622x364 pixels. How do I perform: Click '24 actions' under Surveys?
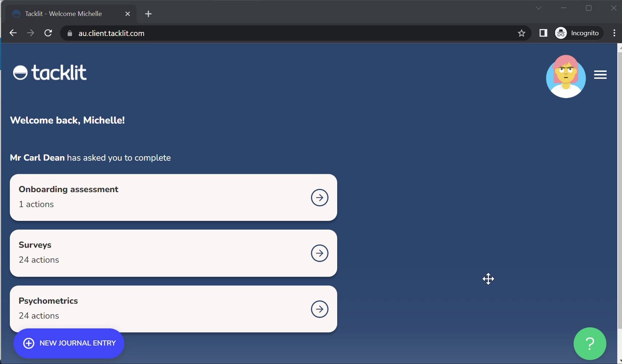pyautogui.click(x=39, y=260)
